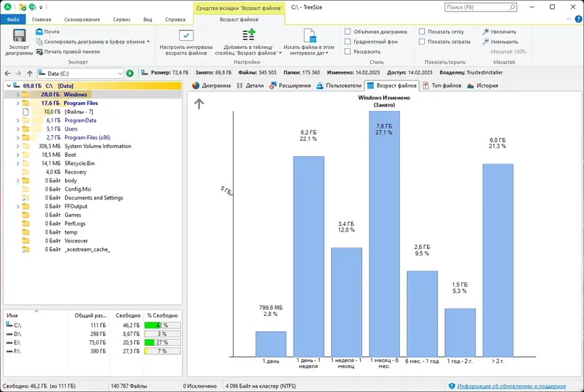The height and width of the screenshot is (392, 584).
Task: Click the Добавить в таблицу столбец icon
Action: (x=248, y=35)
